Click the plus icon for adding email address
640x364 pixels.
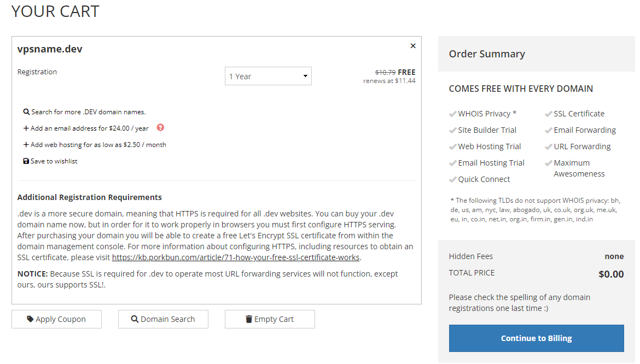point(26,128)
